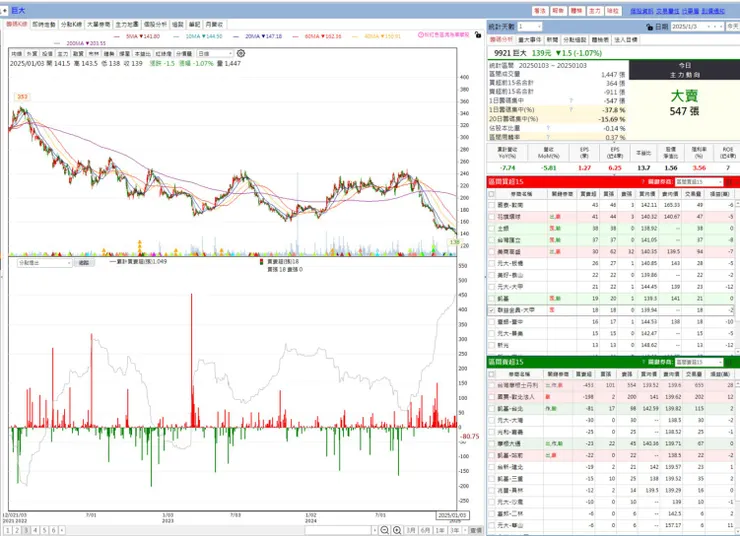This screenshot has width=740, height=536.
Task: Check the 聯邦金典-大甲 row checkbox
Action: pos(491,310)
